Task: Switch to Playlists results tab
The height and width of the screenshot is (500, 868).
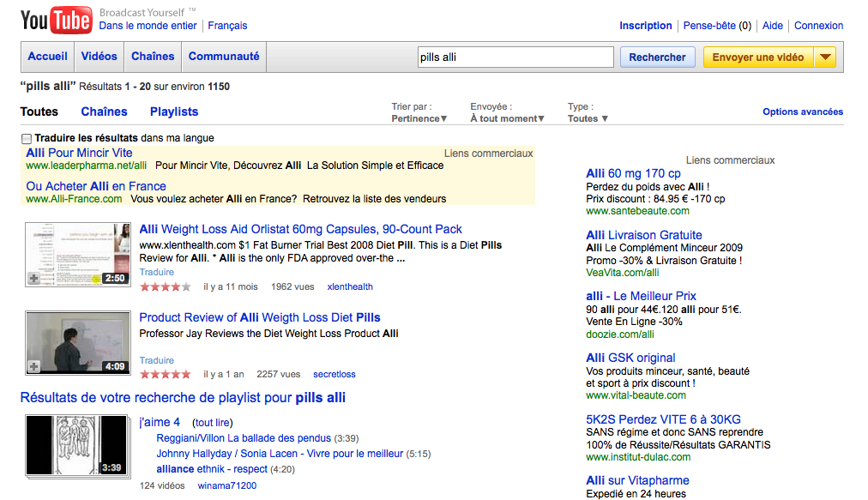Action: [x=174, y=111]
